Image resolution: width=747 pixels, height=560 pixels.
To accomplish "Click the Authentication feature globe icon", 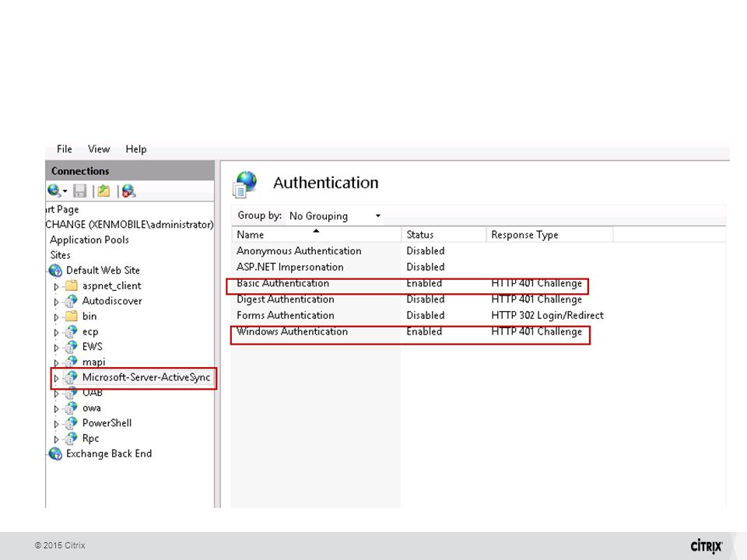I will pyautogui.click(x=245, y=184).
